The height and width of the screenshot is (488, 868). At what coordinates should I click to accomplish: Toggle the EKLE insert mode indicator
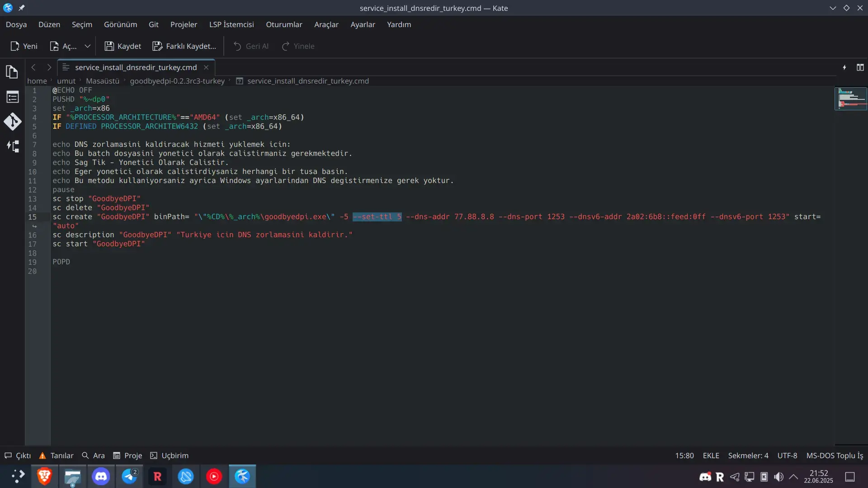(x=711, y=455)
